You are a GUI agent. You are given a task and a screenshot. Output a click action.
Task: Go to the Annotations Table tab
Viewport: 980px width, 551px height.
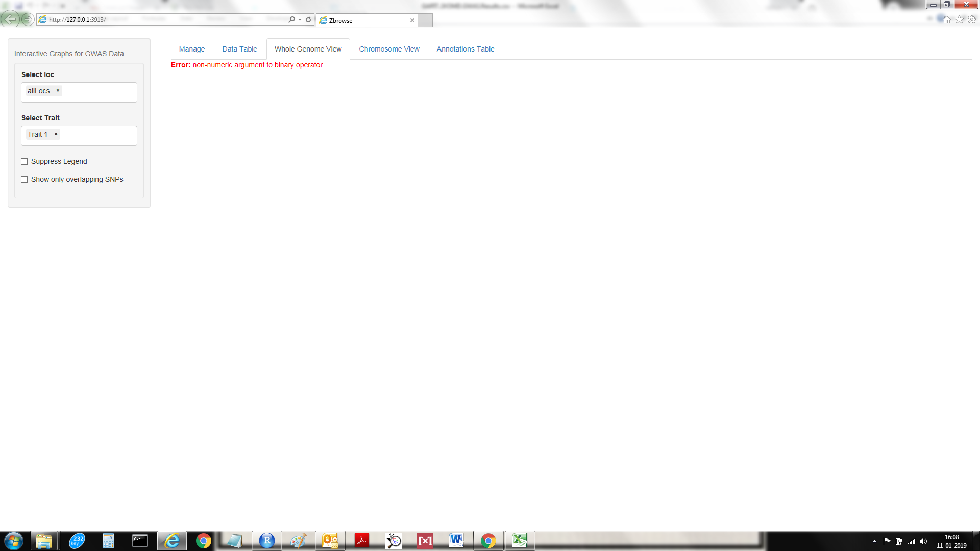tap(465, 49)
